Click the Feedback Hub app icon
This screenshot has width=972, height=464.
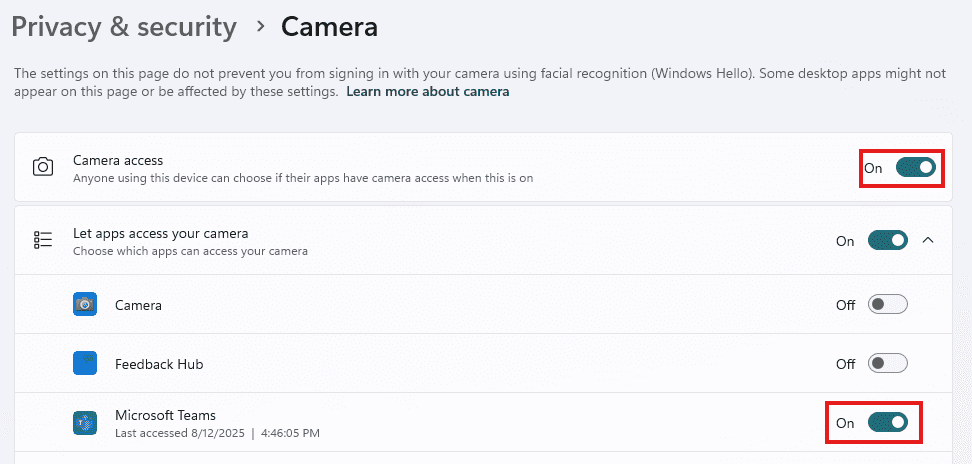pyautogui.click(x=84, y=364)
